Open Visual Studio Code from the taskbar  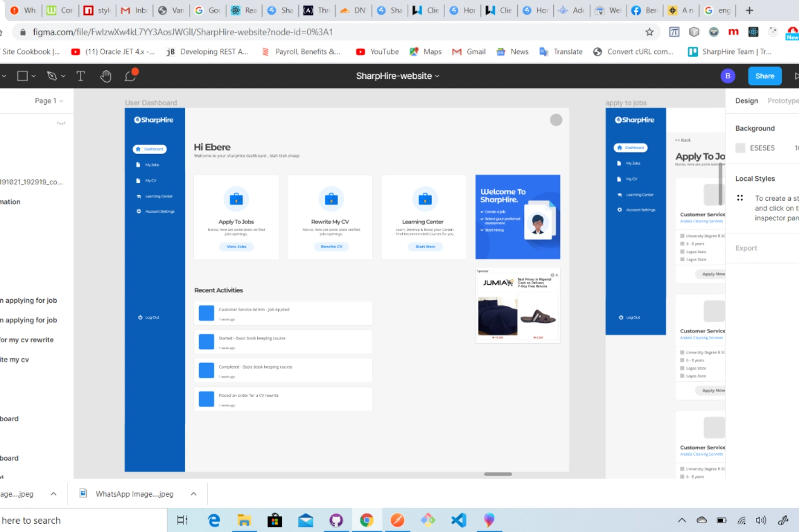click(459, 520)
